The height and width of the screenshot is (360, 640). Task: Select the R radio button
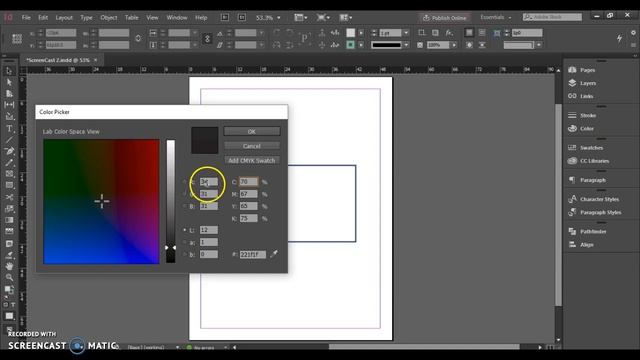(x=184, y=182)
